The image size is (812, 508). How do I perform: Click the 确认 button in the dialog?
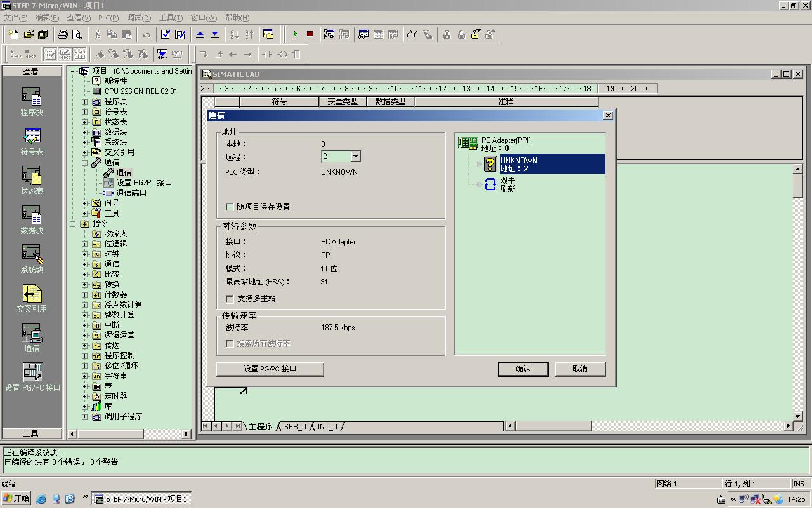point(523,369)
